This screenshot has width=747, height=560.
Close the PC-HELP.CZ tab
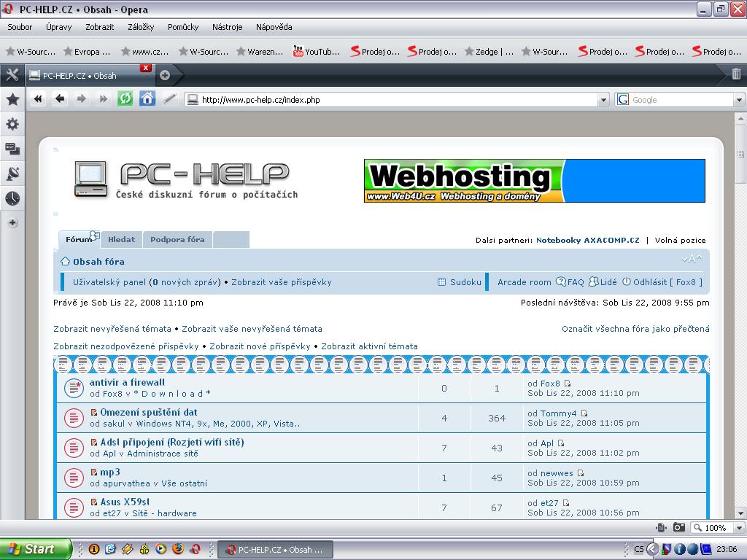click(146, 68)
